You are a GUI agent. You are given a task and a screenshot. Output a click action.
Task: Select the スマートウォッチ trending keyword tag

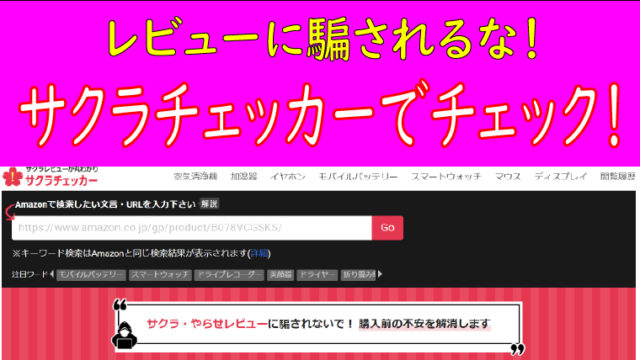pyautogui.click(x=160, y=275)
